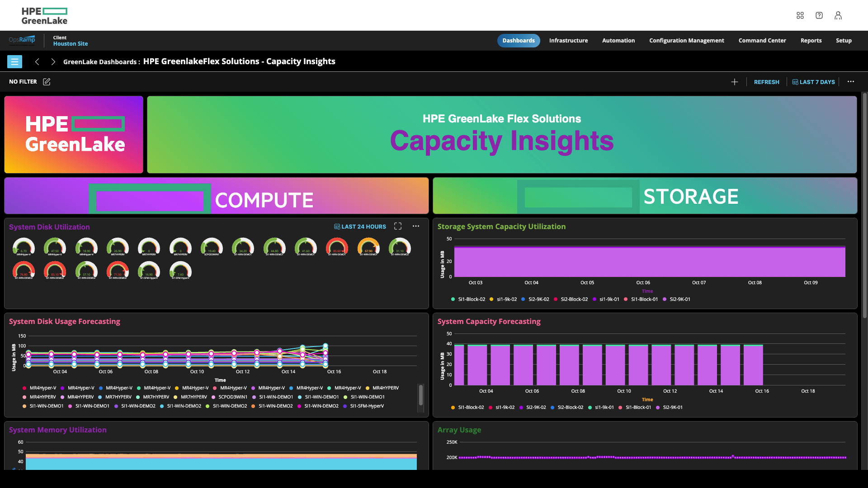Open the help question mark icon
This screenshot has height=488, width=868.
(x=819, y=15)
